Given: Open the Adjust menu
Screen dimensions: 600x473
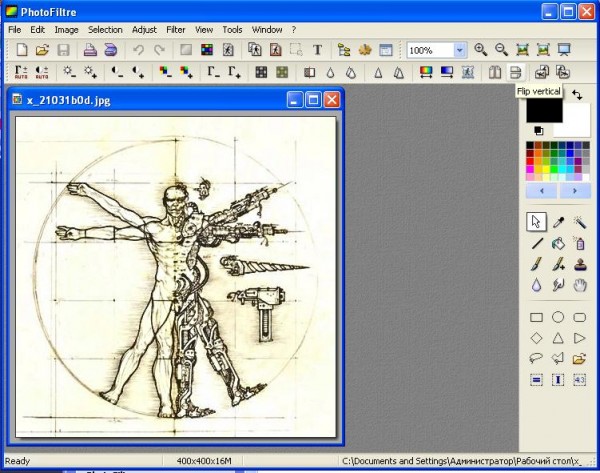Looking at the screenshot, I should [x=144, y=29].
